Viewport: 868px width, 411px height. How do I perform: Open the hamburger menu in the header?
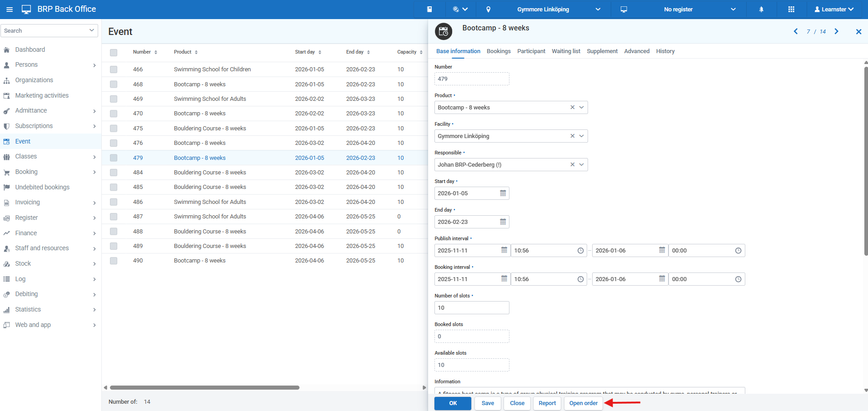(x=10, y=9)
